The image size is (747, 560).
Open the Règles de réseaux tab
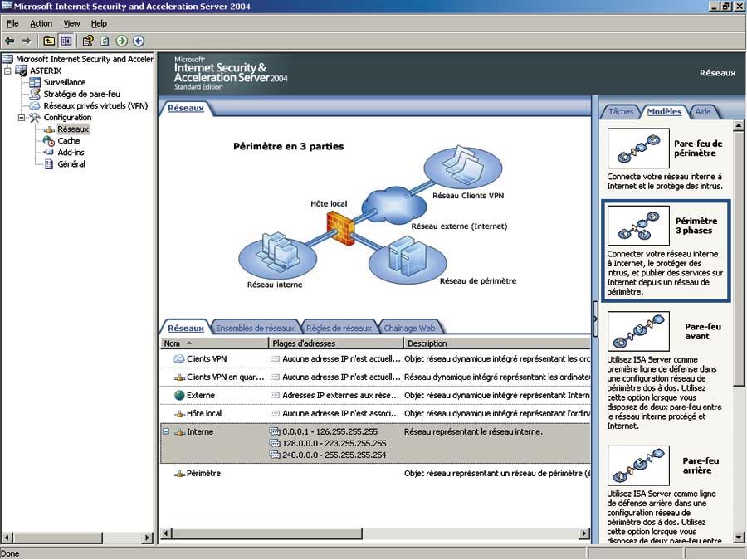pos(339,328)
